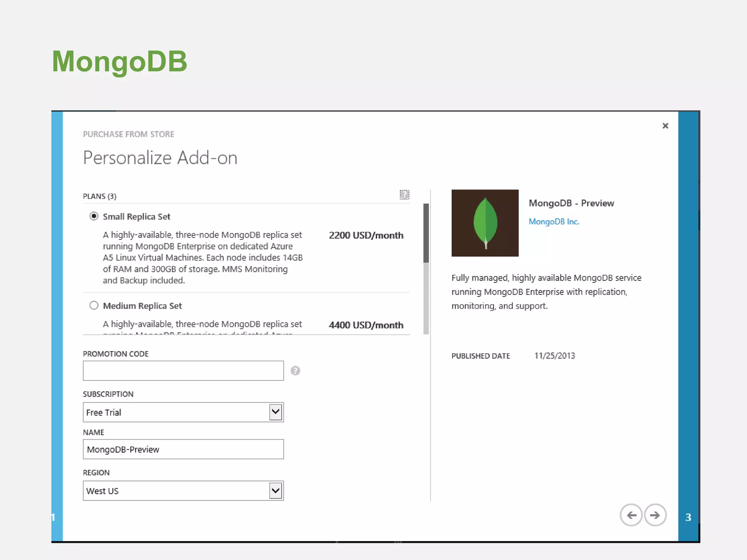The height and width of the screenshot is (560, 747).
Task: Click step 3 indicator in wizard sidebar
Action: (688, 517)
